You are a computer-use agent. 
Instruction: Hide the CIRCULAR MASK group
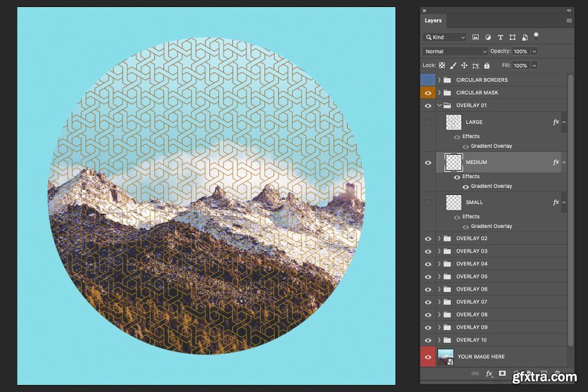[428, 93]
